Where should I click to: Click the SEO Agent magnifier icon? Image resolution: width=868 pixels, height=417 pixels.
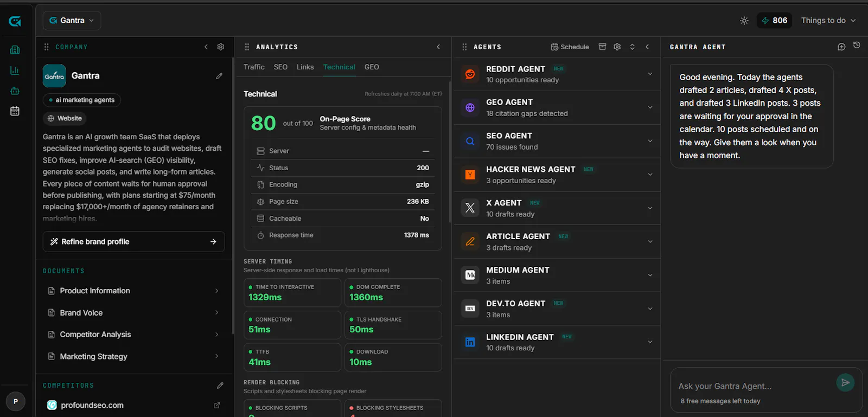[470, 142]
